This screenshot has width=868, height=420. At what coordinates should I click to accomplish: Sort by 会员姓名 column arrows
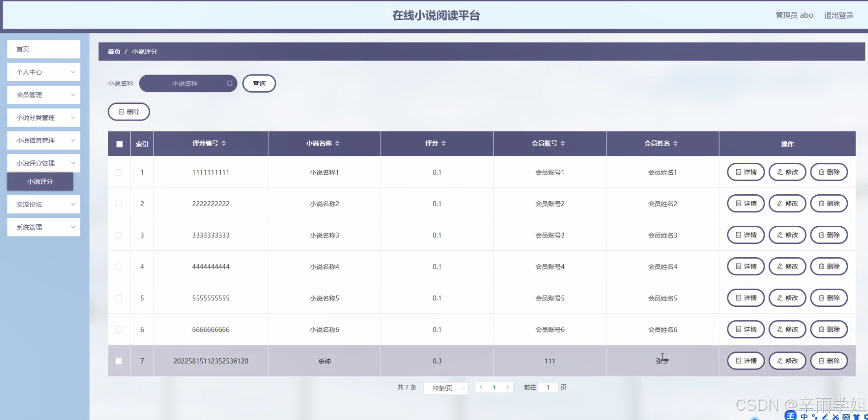click(x=675, y=143)
